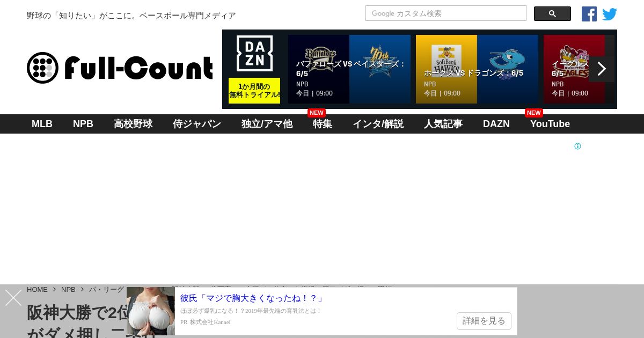Advance the DAZN carousel with right arrow
Image resolution: width=644 pixels, height=338 pixels.
pyautogui.click(x=602, y=69)
